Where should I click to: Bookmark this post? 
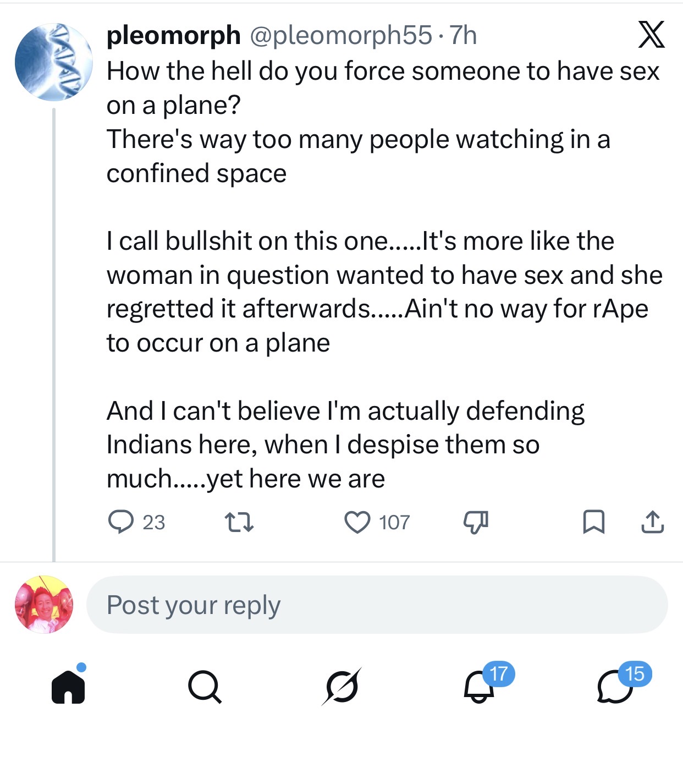(x=593, y=522)
